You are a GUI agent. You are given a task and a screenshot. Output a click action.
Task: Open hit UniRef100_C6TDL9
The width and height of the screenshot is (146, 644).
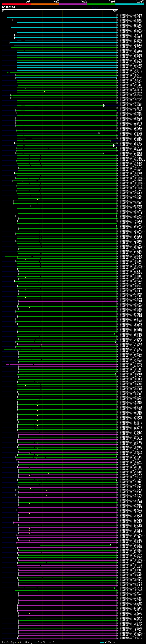pyautogui.click(x=131, y=17)
